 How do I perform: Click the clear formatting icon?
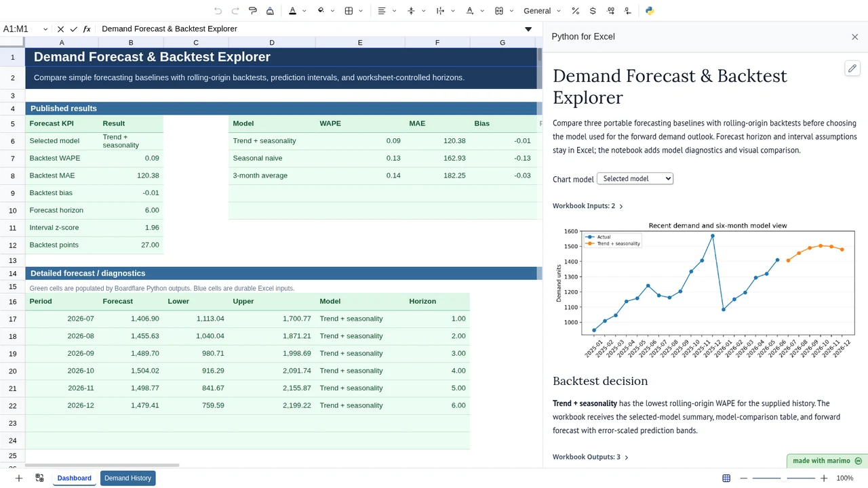click(270, 11)
